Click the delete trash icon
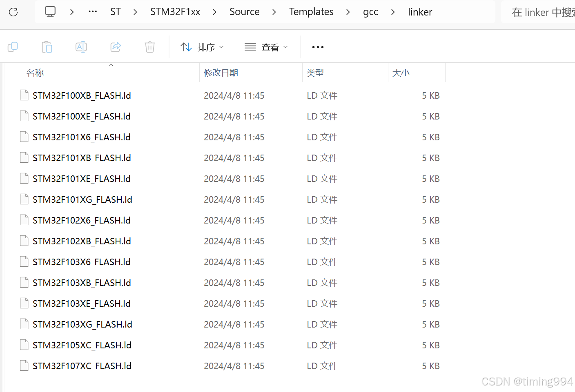The width and height of the screenshot is (575, 392). pos(150,47)
